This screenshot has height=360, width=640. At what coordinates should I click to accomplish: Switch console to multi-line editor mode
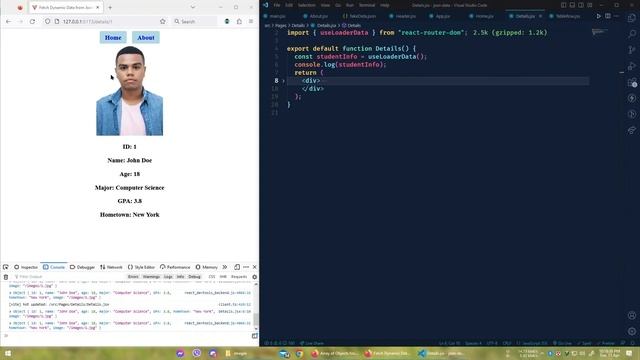(x=254, y=336)
